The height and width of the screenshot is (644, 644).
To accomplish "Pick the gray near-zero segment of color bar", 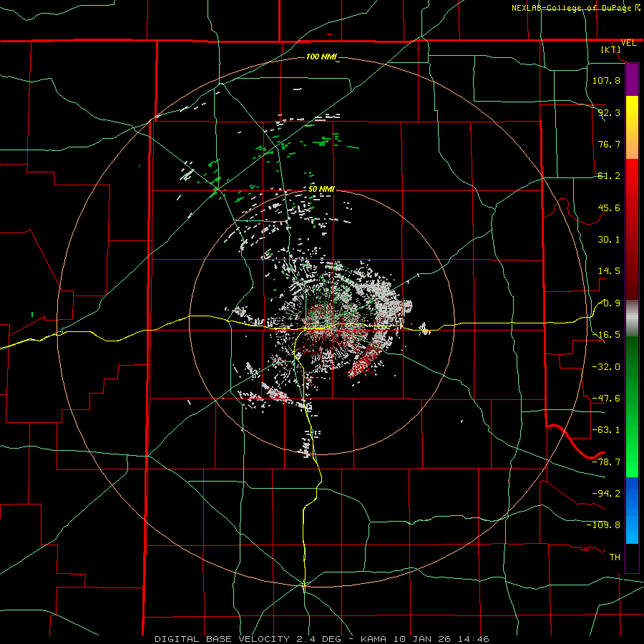I will pyautogui.click(x=632, y=318).
